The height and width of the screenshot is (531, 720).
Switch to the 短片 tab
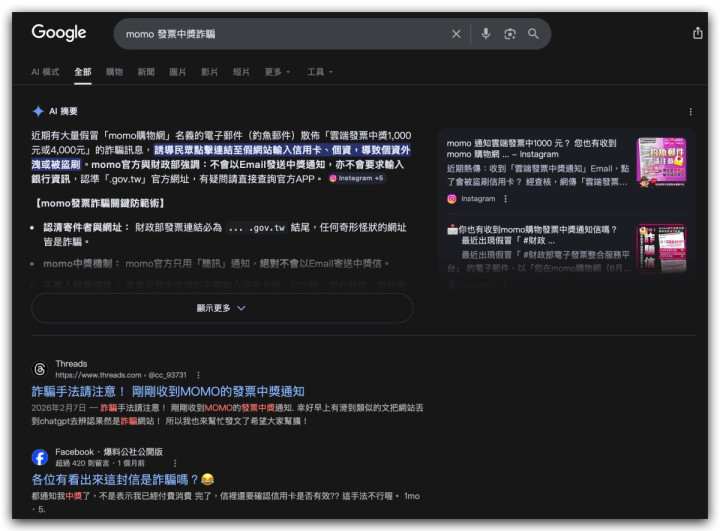click(241, 72)
